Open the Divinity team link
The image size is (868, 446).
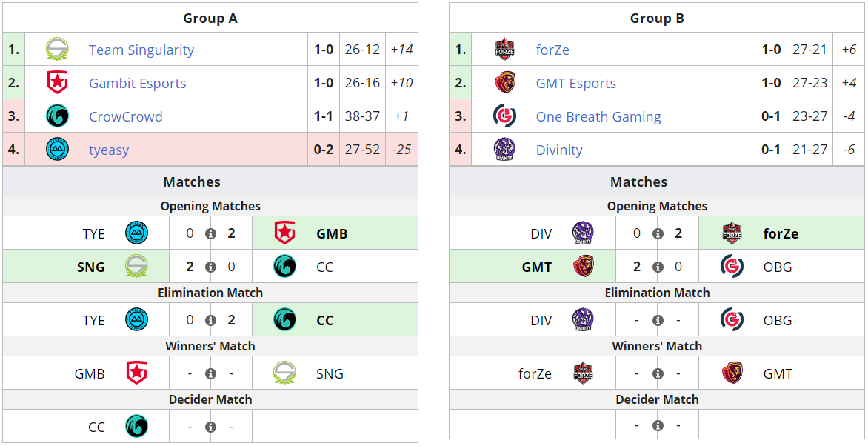click(559, 150)
